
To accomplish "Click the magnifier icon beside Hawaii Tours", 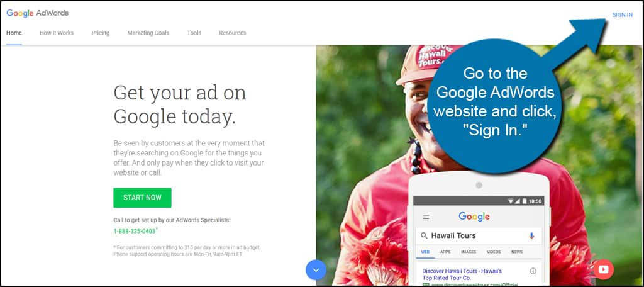I will click(x=425, y=235).
